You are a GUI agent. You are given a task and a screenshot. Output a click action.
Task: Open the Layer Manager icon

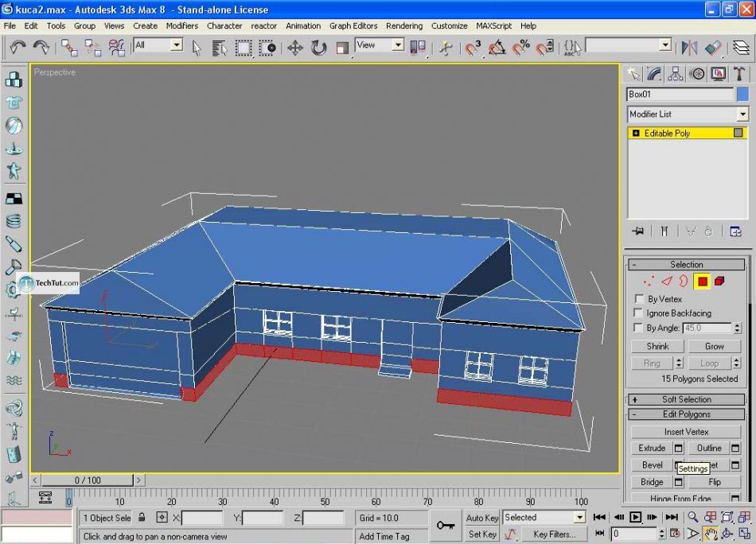[741, 48]
